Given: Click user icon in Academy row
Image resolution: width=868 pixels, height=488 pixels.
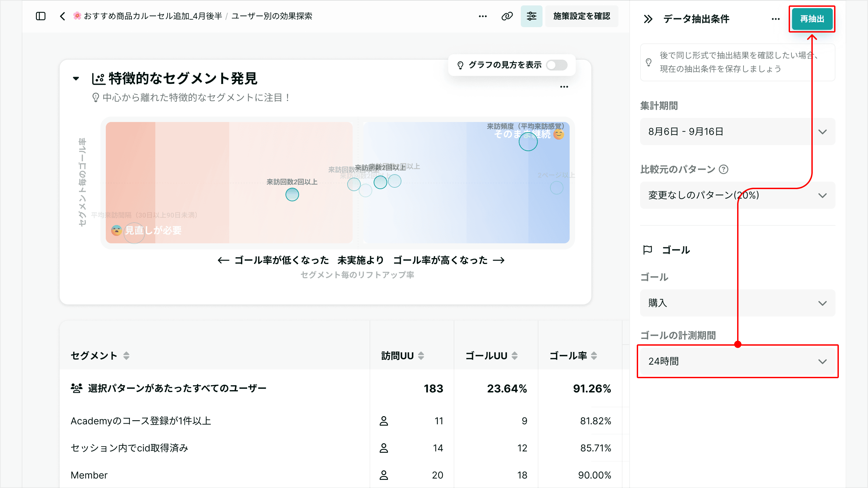Looking at the screenshot, I should tap(384, 421).
